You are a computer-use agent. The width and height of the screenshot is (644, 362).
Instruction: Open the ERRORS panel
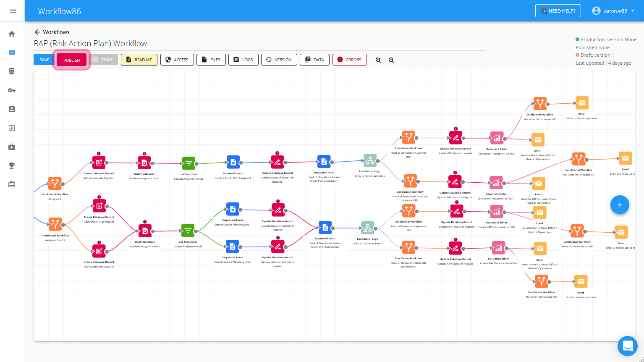point(349,60)
